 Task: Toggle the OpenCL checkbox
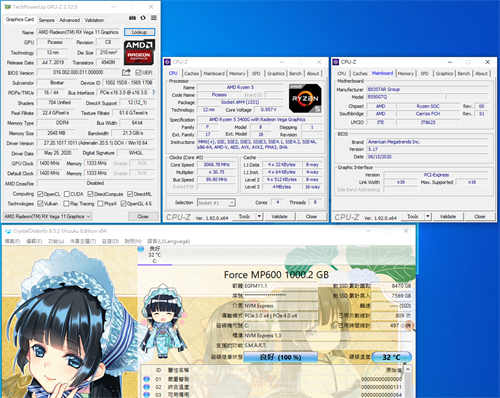coord(40,194)
